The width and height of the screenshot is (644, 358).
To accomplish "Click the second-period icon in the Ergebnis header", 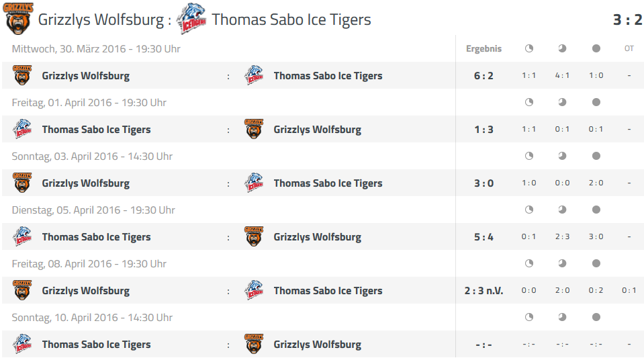I will click(562, 48).
